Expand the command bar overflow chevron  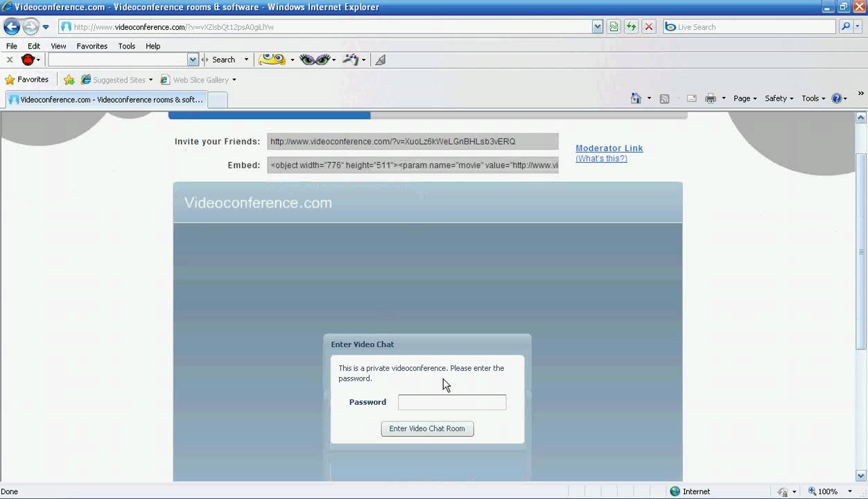861,94
